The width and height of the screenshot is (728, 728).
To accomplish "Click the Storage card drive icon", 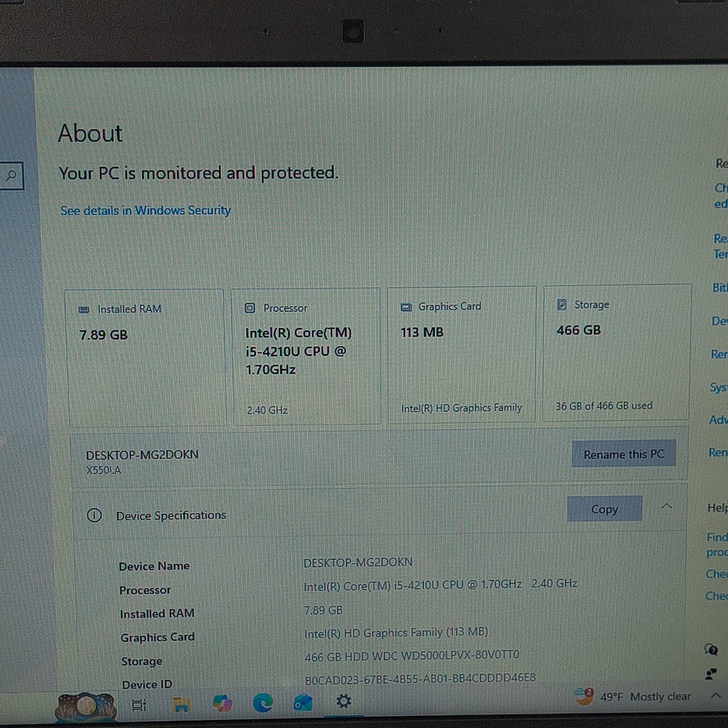I will 562,305.
